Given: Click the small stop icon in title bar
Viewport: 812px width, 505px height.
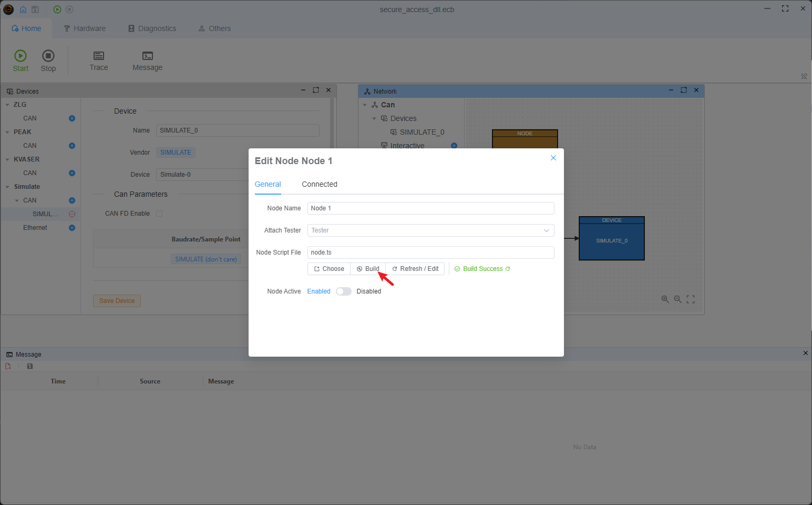Looking at the screenshot, I should [x=69, y=9].
